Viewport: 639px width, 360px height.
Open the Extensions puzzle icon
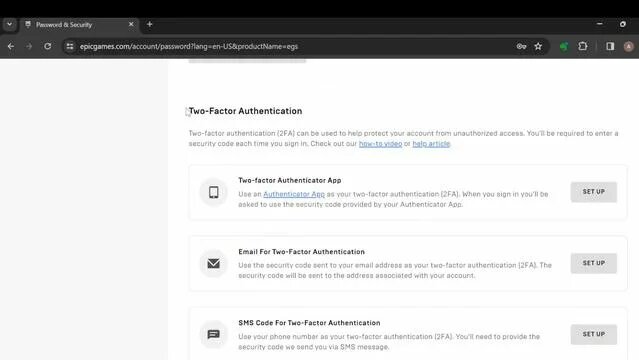click(583, 46)
